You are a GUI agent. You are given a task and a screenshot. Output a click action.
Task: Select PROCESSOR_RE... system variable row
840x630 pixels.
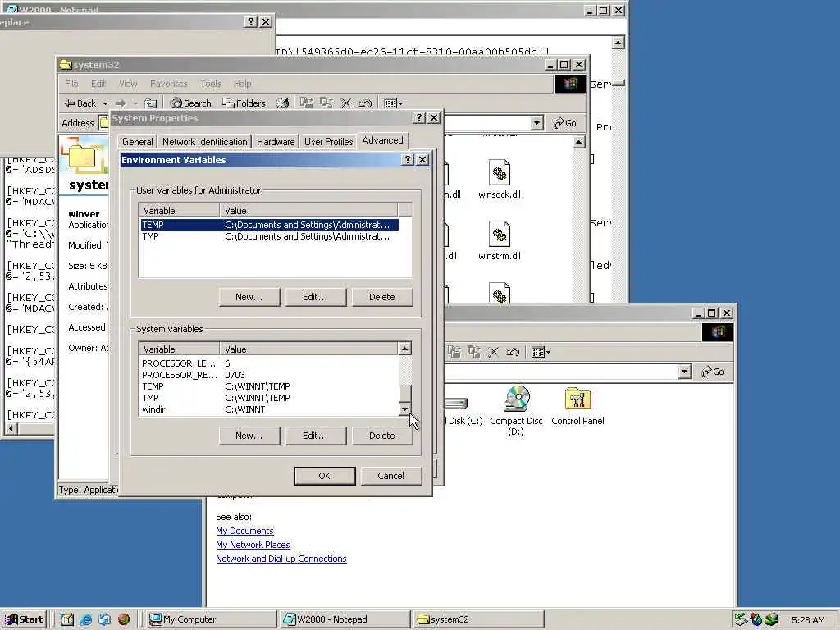click(x=269, y=375)
